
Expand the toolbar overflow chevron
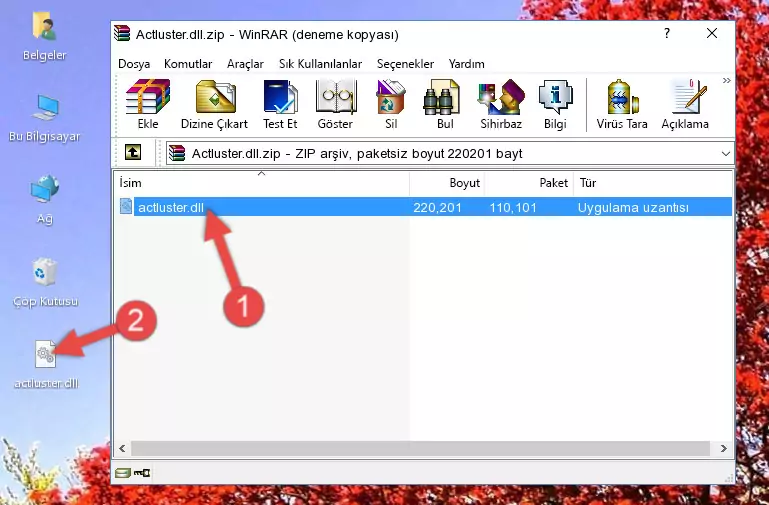(x=726, y=80)
